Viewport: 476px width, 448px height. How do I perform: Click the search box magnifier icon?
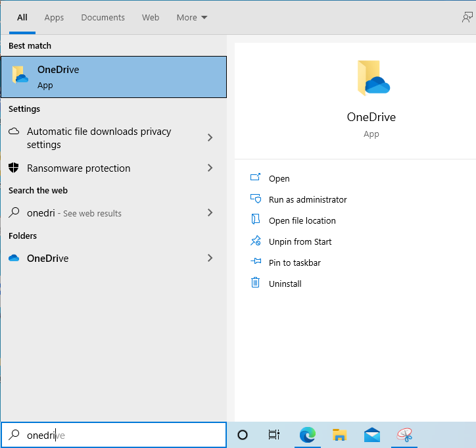click(14, 435)
